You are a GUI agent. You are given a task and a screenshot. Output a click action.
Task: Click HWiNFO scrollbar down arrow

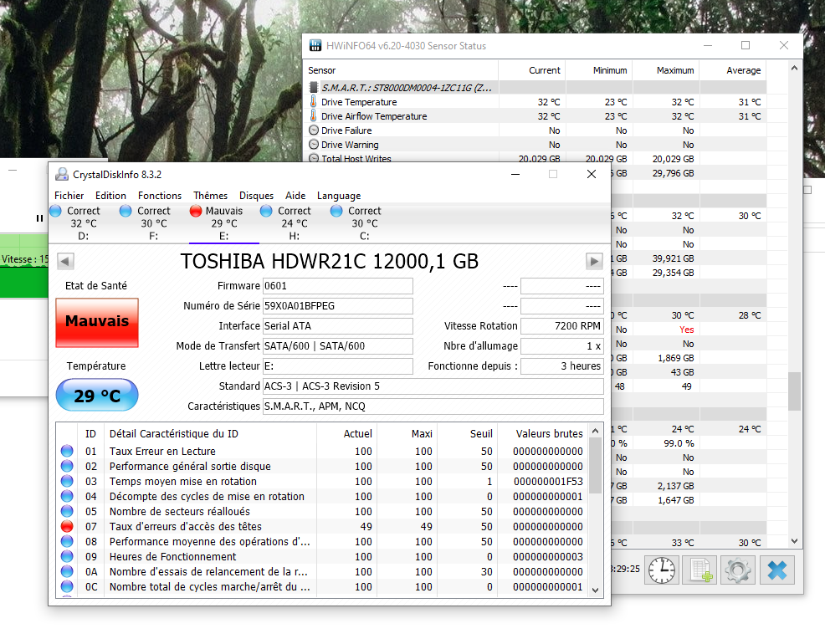pos(795,541)
